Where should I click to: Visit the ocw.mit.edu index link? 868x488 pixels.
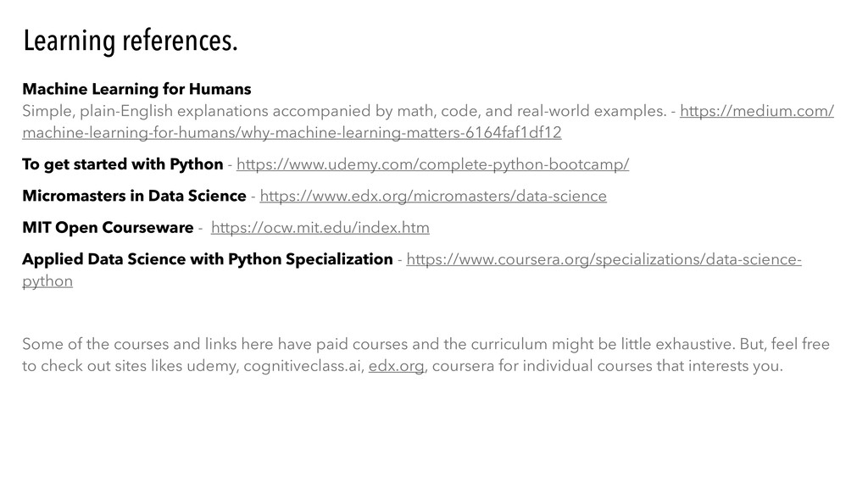tap(320, 228)
